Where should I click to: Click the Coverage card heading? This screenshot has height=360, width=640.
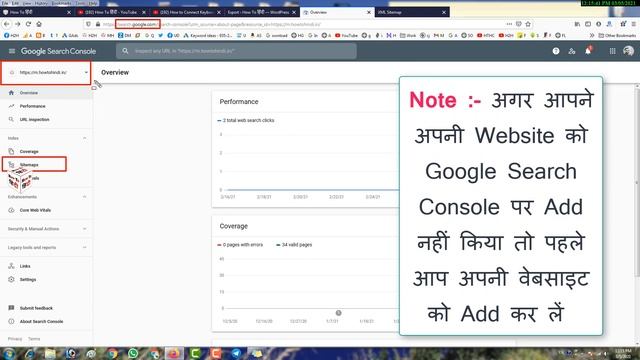click(233, 226)
